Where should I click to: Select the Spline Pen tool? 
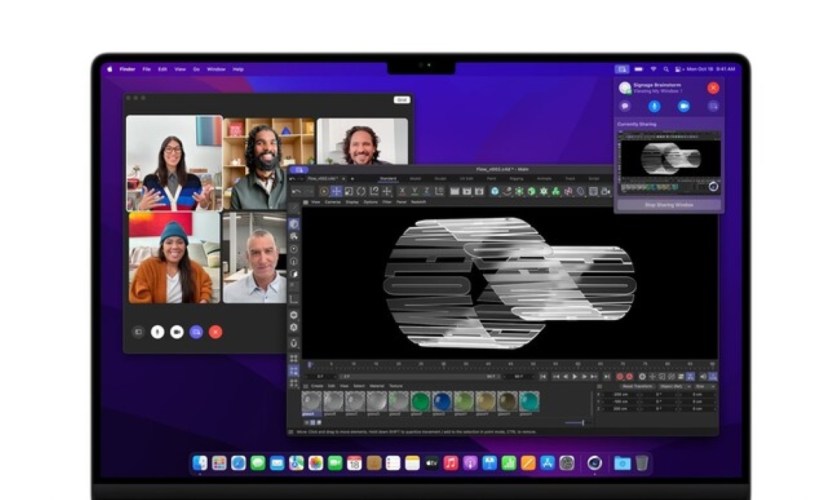coord(507,191)
